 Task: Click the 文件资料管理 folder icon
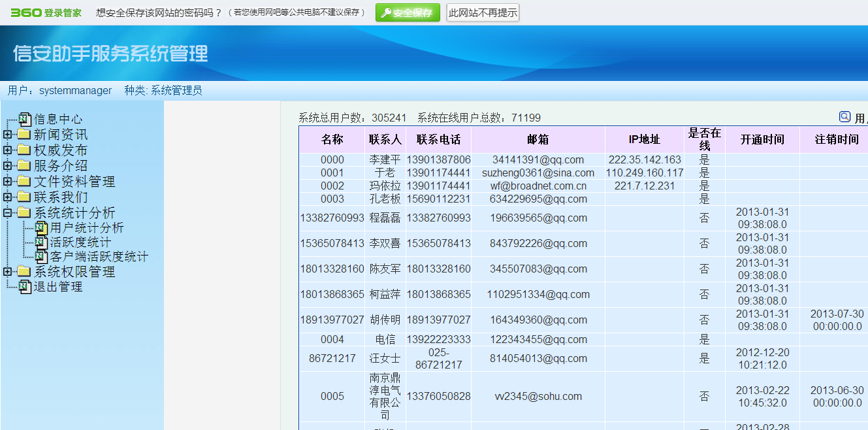pos(24,182)
